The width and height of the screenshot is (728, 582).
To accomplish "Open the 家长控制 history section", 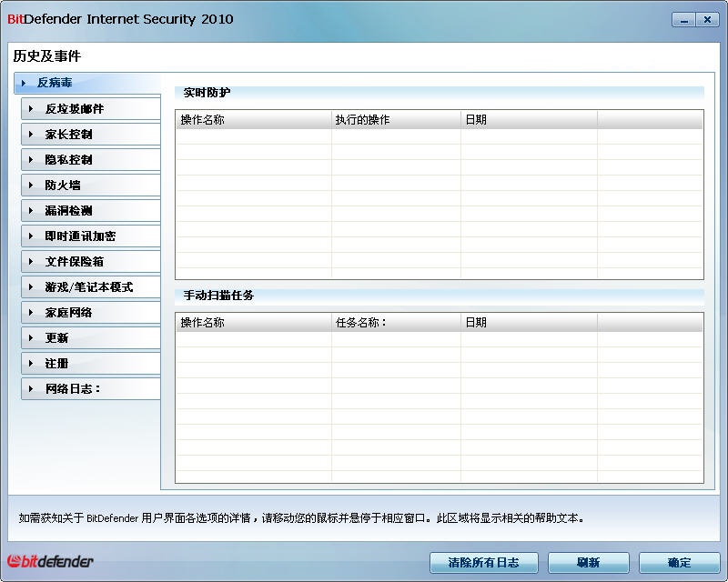I will (x=91, y=135).
